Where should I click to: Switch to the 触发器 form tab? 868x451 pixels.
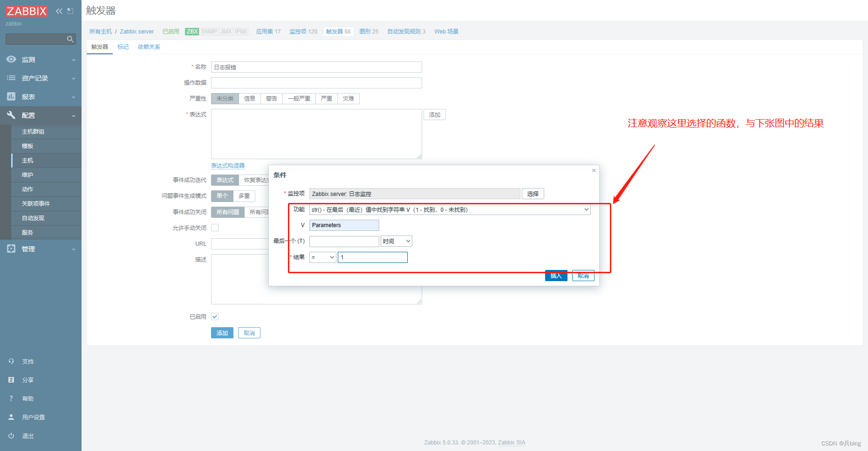(100, 47)
